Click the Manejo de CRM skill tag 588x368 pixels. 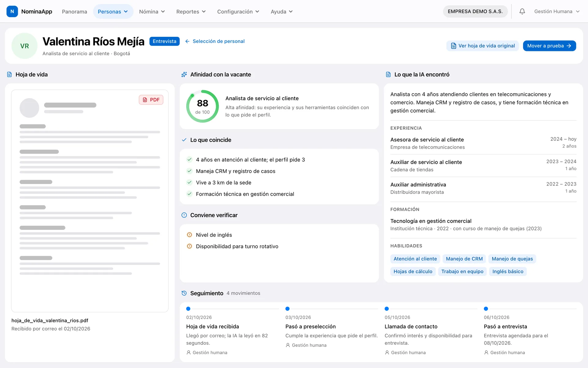tap(464, 259)
